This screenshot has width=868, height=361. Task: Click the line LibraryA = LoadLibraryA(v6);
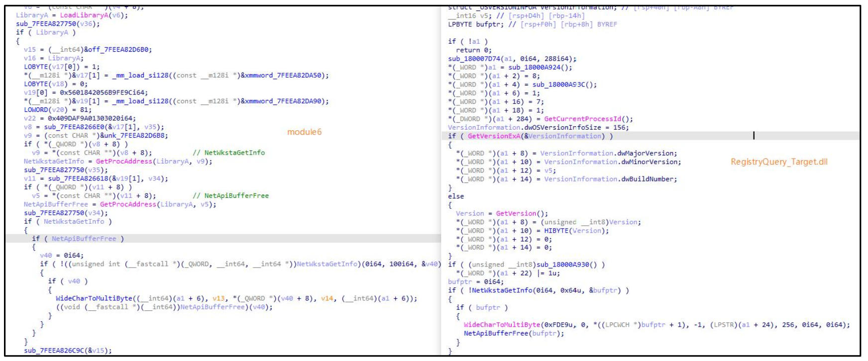[x=72, y=15]
